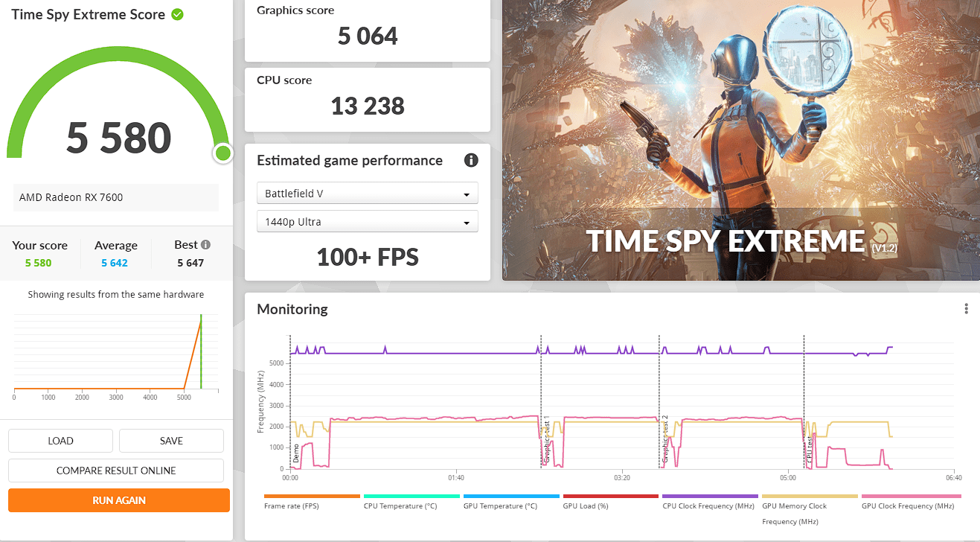Toggle CPU Temperature legend swatch
The image size is (980, 542).
[x=411, y=496]
